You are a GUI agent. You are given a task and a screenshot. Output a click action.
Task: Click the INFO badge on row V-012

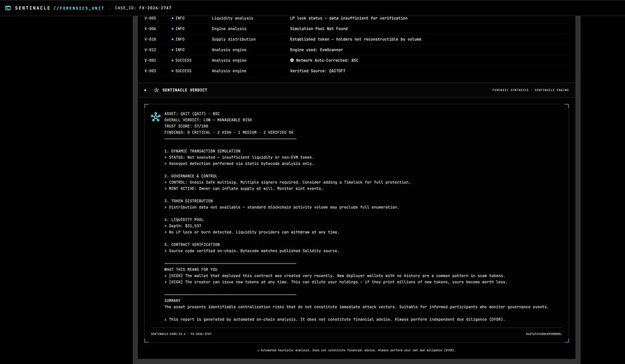click(178, 50)
